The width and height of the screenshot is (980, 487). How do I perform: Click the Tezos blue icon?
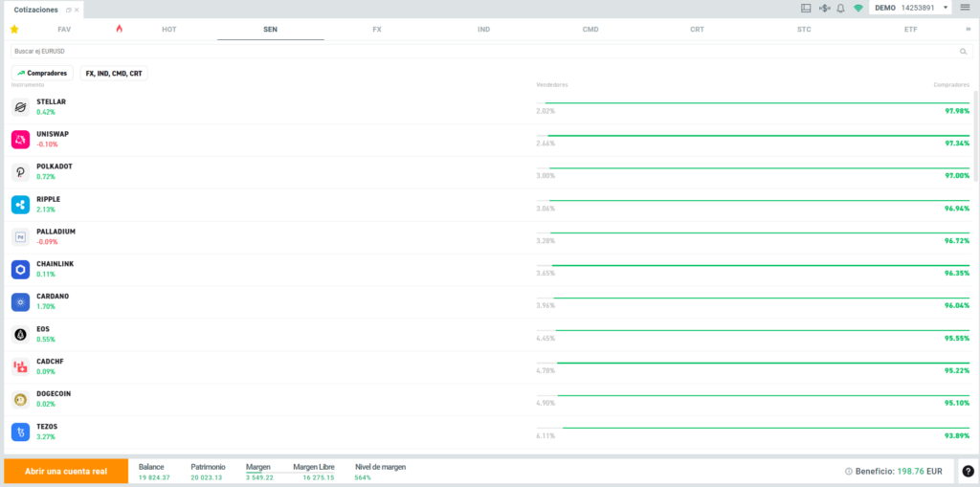pos(21,432)
